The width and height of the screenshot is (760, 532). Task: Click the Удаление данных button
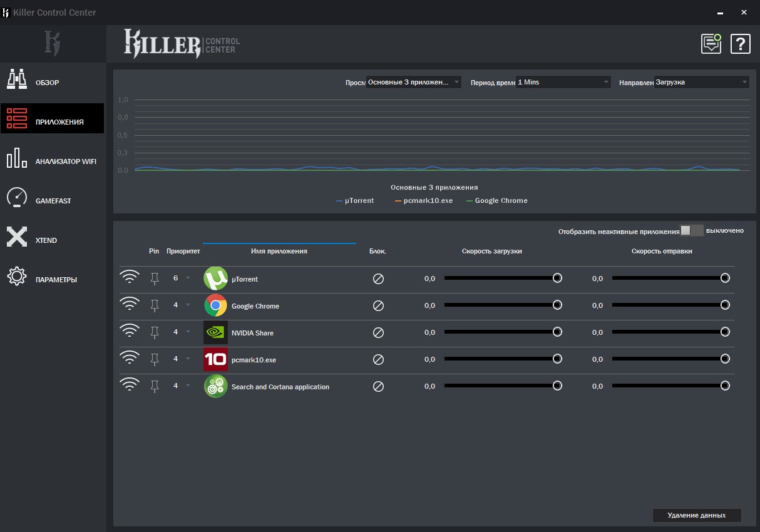pos(696,515)
